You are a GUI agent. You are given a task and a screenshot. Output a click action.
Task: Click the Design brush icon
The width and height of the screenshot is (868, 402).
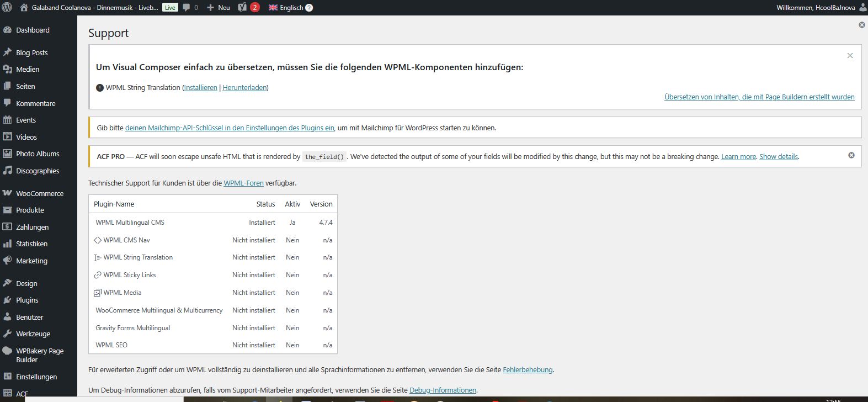7,283
